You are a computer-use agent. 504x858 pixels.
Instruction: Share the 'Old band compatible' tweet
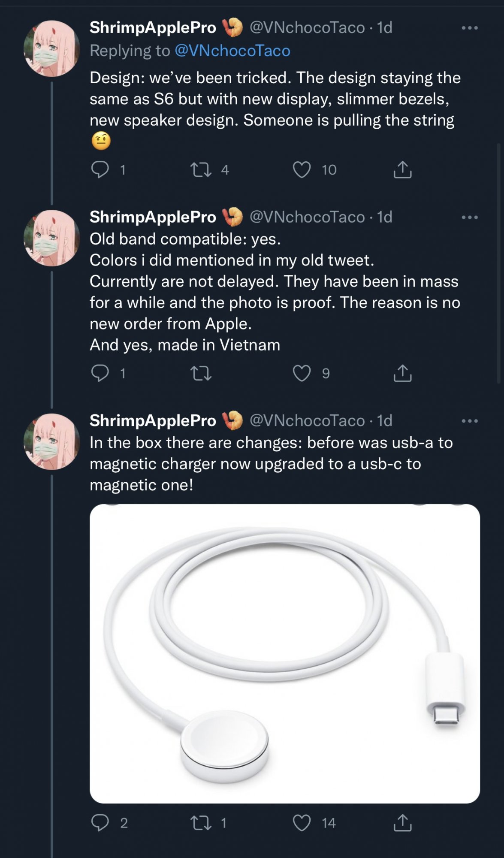click(x=402, y=373)
